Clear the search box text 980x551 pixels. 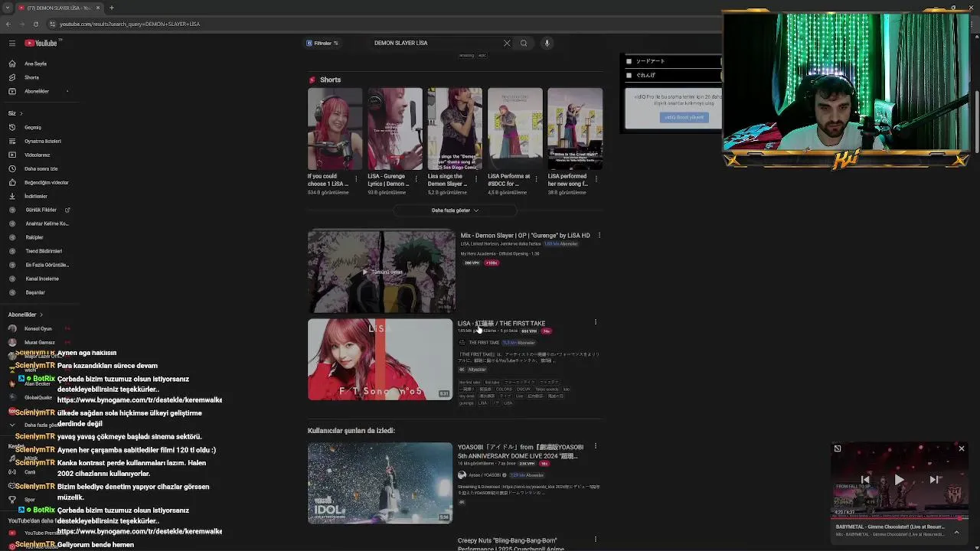[506, 43]
